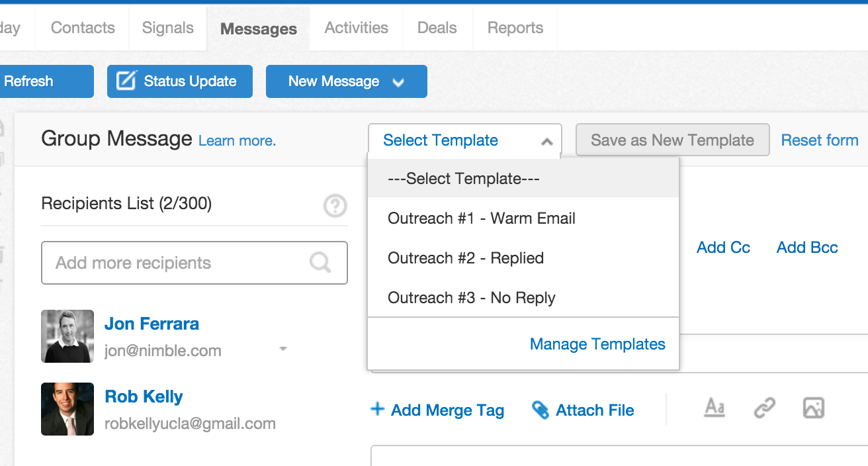
Task: Click Rob Kelly's profile photo
Action: [x=67, y=408]
